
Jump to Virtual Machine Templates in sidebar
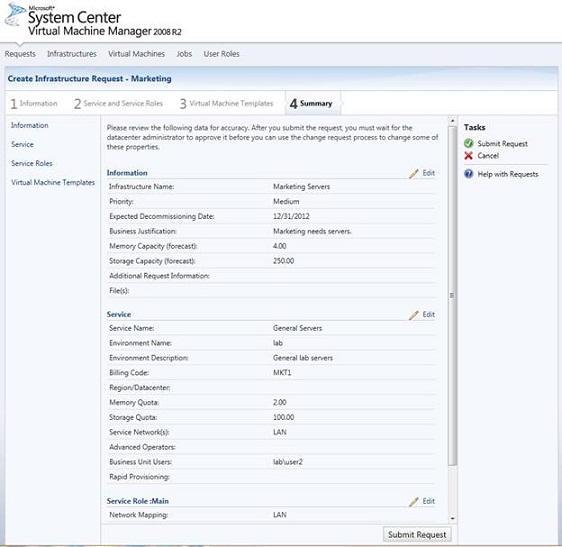point(53,182)
